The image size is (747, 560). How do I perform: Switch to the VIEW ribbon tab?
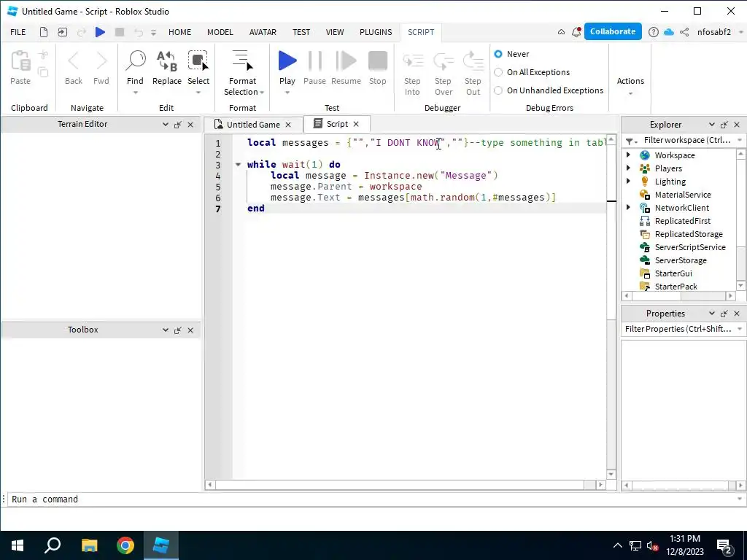point(334,32)
